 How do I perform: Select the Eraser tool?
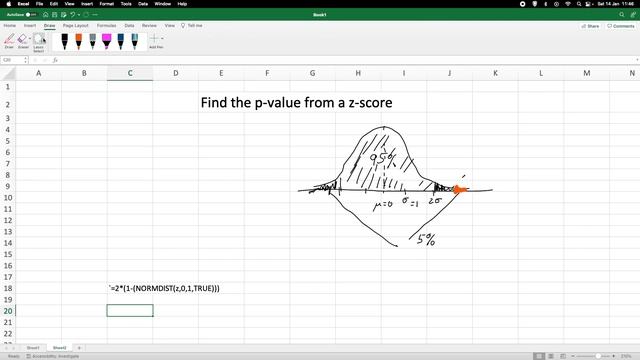(22, 41)
